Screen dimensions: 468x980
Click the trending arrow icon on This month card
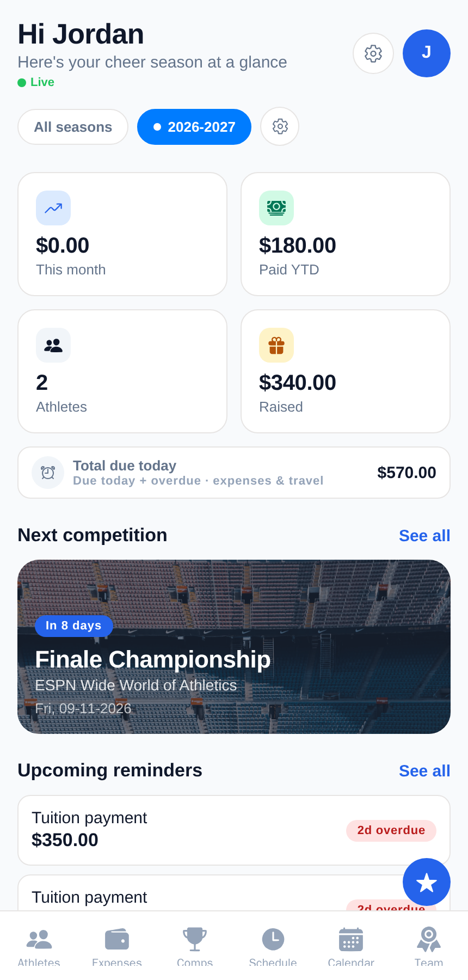click(53, 208)
